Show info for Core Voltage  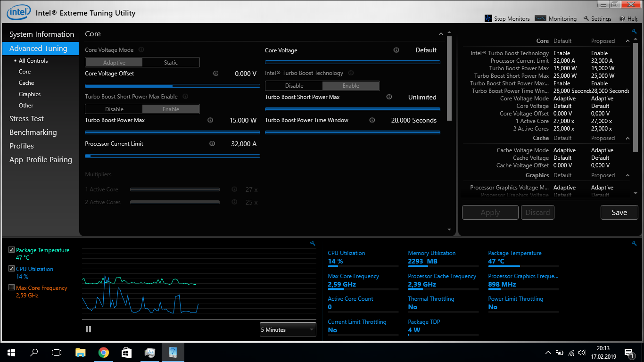(x=396, y=50)
